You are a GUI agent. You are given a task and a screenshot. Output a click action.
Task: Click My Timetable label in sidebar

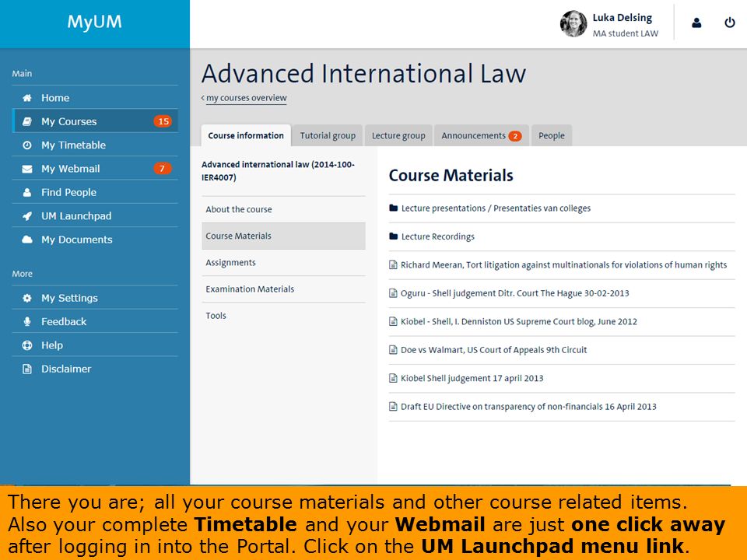coord(73,145)
